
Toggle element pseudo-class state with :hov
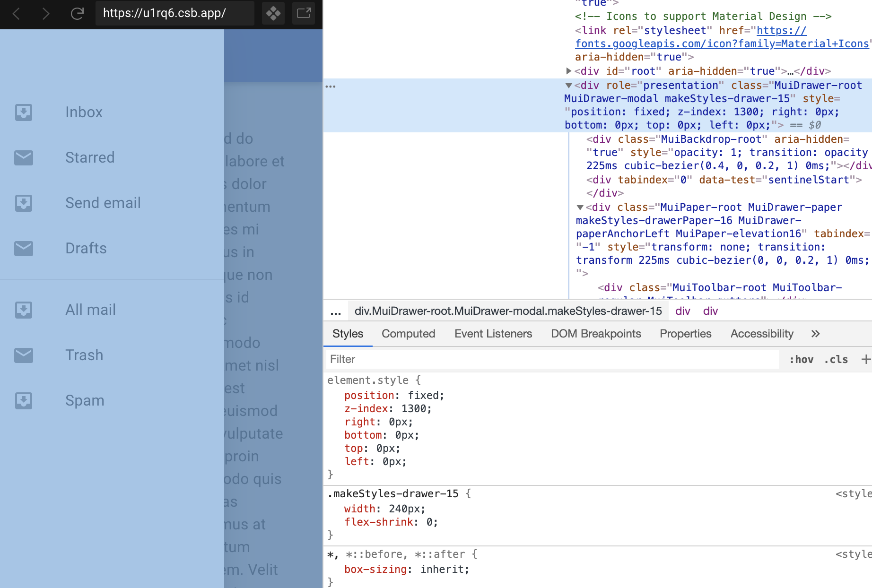click(802, 359)
